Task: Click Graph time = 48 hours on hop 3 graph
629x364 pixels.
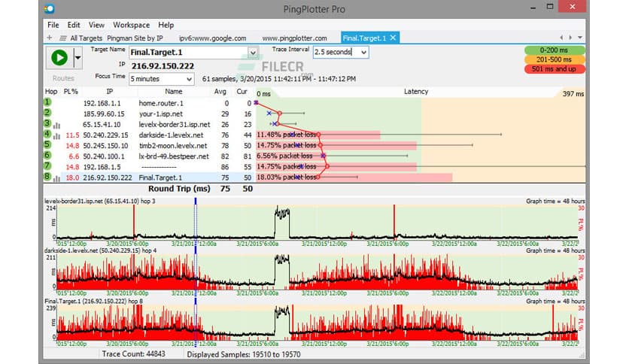Action: 555,201
